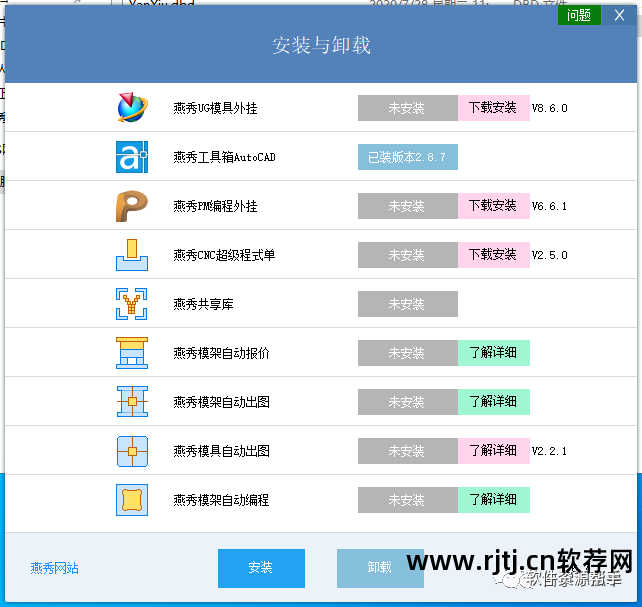
Task: Click the 已装版本2.8.7 status for AutoCAD
Action: click(408, 157)
